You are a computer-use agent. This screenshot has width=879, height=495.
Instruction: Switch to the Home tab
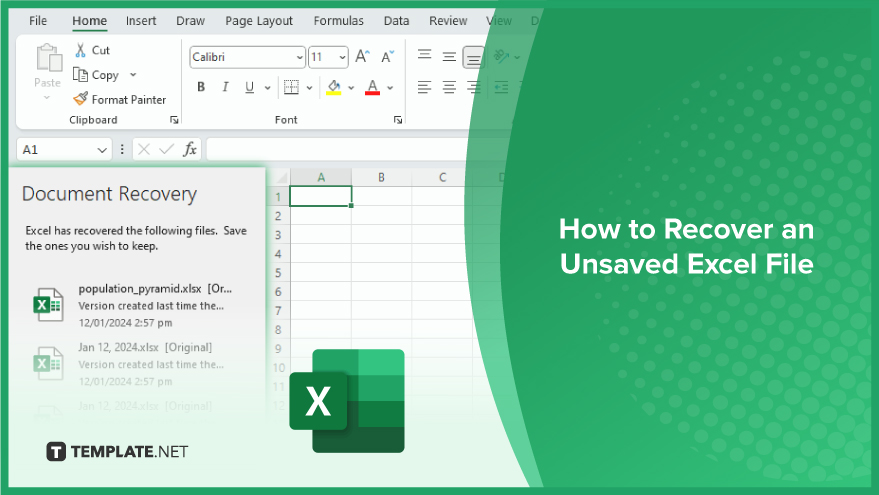click(89, 21)
